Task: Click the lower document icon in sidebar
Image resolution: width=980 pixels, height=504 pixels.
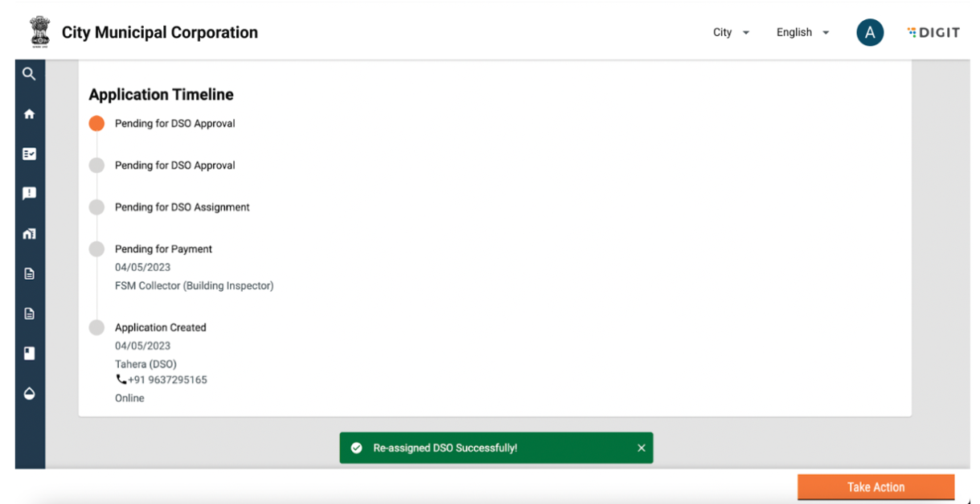Action: (29, 313)
